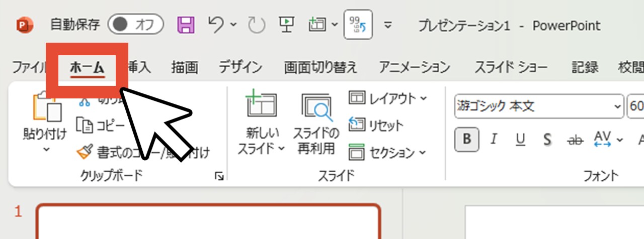This screenshot has width=644, height=239.
Task: Click the コピー button
Action: click(100, 126)
